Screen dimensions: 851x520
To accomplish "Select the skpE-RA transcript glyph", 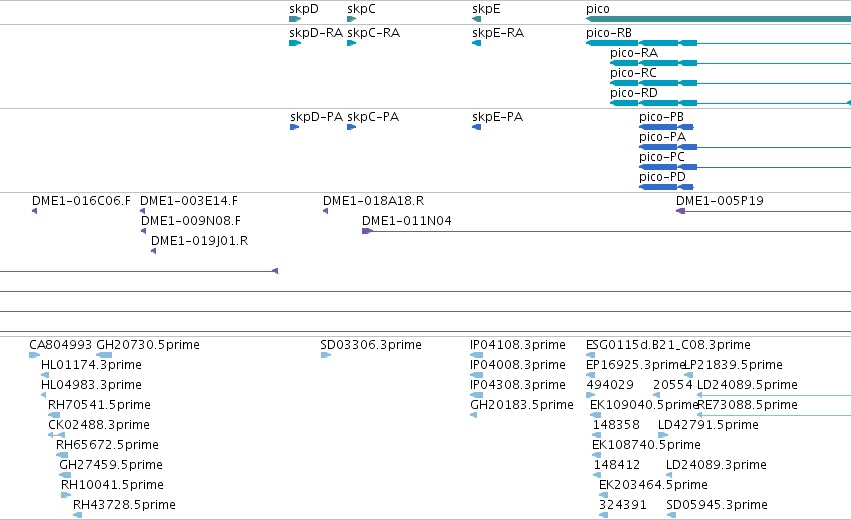I will coord(477,43).
